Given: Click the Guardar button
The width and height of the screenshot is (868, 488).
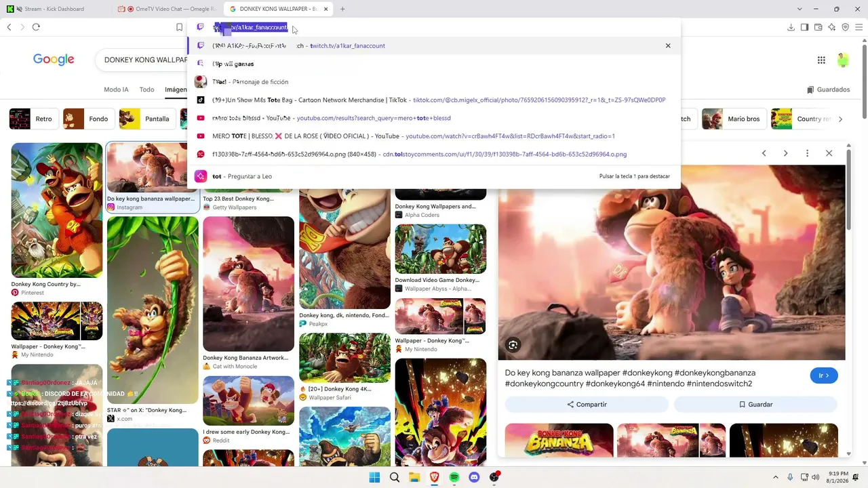Looking at the screenshot, I should 756,405.
